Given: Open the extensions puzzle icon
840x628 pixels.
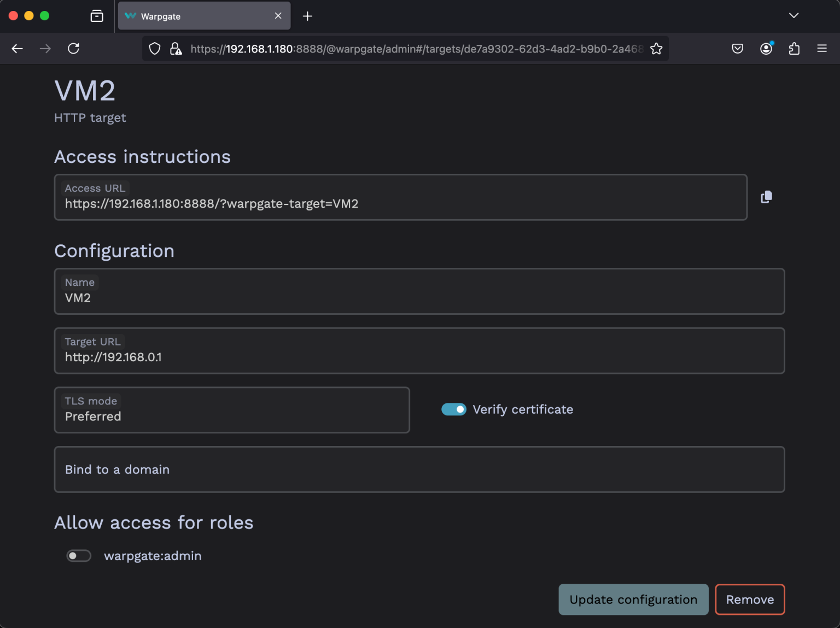Looking at the screenshot, I should (x=794, y=48).
